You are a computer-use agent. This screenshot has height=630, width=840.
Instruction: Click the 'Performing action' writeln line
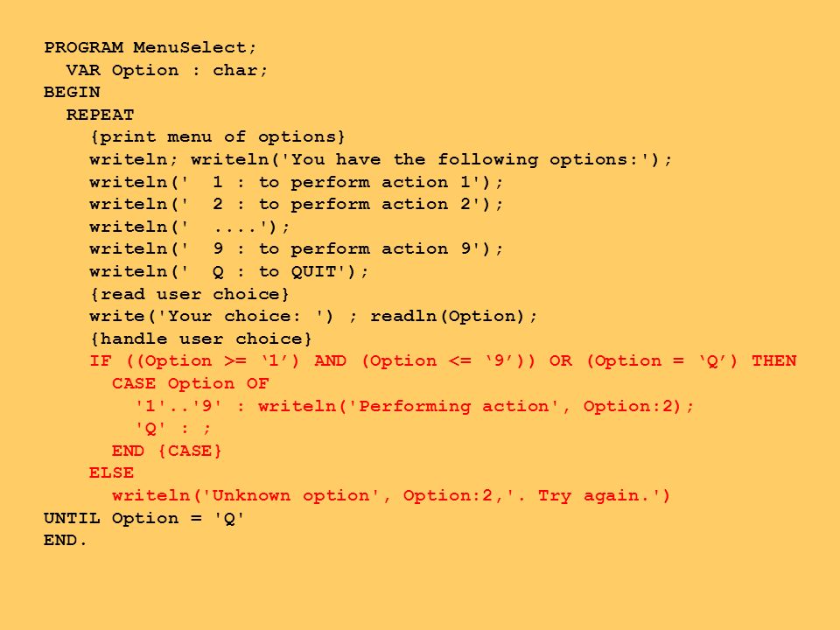pyautogui.click(x=414, y=406)
